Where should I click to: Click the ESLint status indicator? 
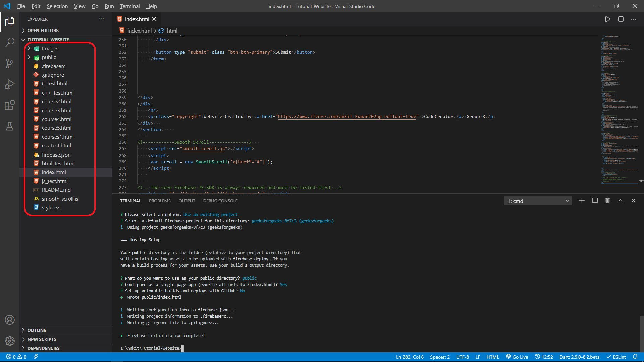coord(616,357)
